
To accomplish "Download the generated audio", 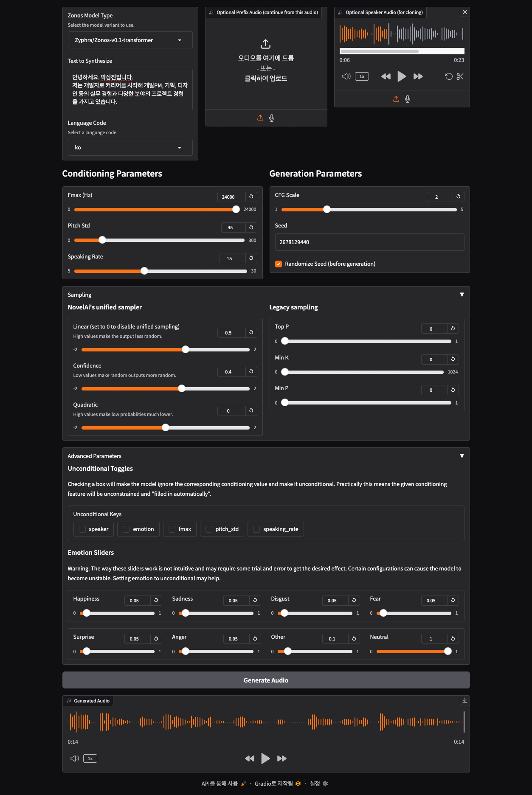I will pos(465,700).
